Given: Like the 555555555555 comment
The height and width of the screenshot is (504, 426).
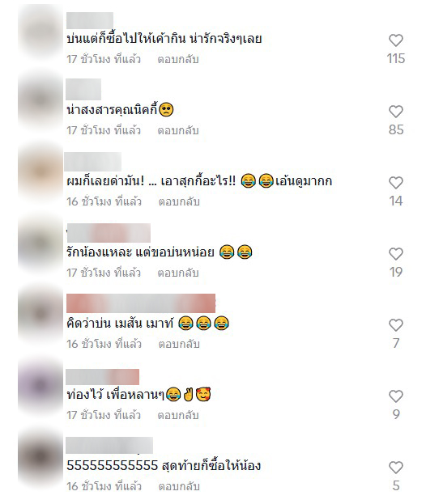Looking at the screenshot, I should (396, 468).
